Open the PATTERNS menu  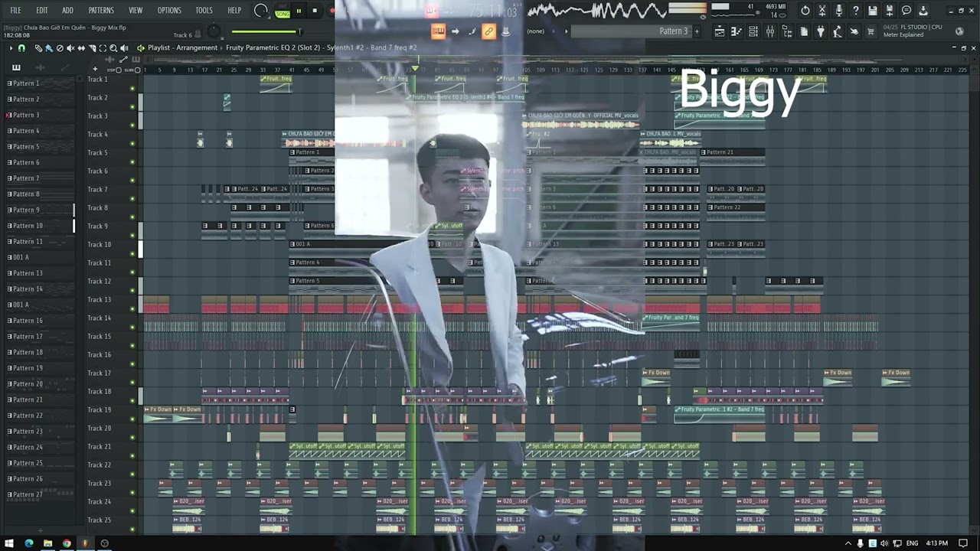(101, 11)
